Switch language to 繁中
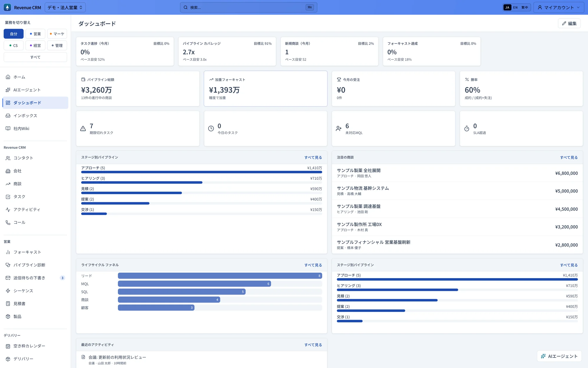This screenshot has width=588, height=368. 525,8
